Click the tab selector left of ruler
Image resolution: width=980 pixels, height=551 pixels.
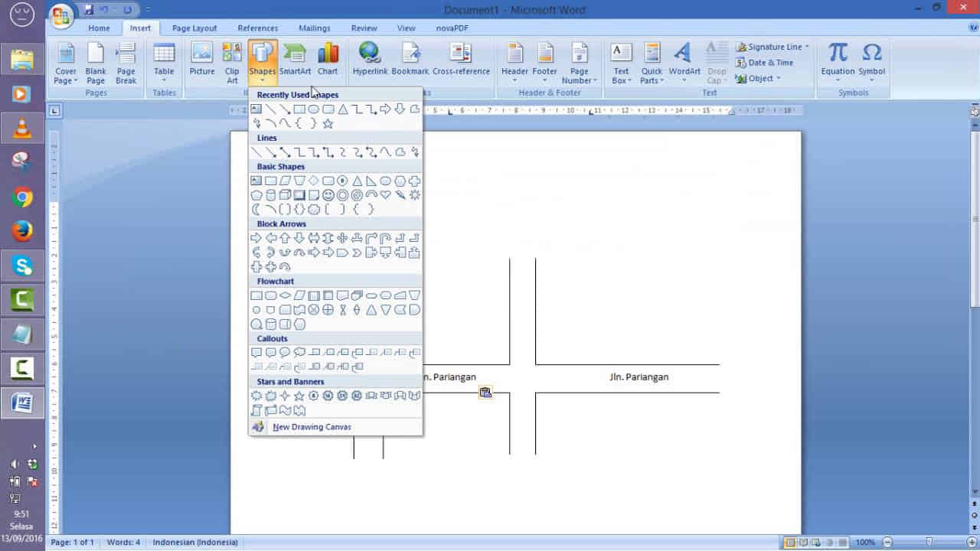54,110
